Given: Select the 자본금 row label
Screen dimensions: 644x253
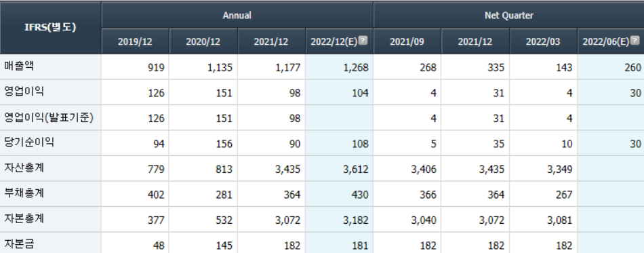Looking at the screenshot, I should point(18,244).
